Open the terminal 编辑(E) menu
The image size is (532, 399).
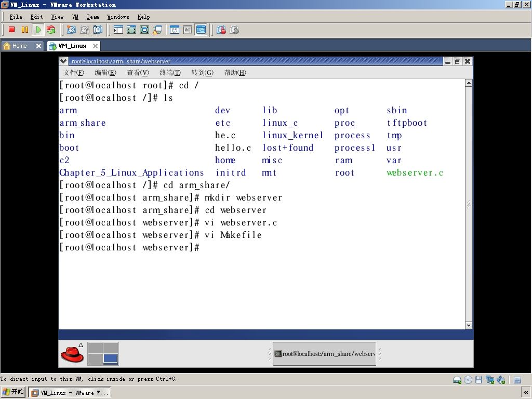click(105, 73)
